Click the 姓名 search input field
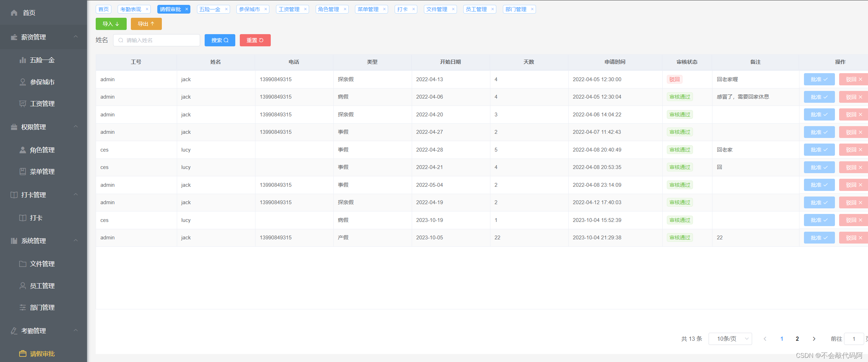Viewport: 868px width, 362px height. [x=157, y=40]
